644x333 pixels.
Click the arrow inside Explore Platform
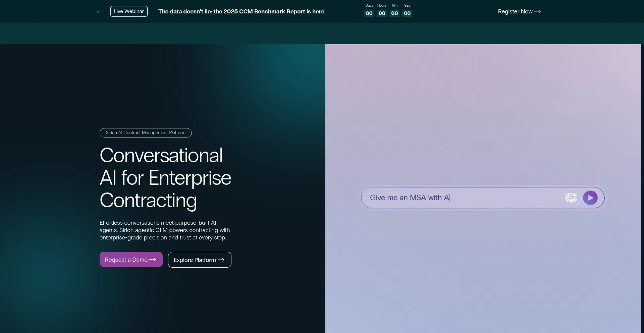pos(221,260)
